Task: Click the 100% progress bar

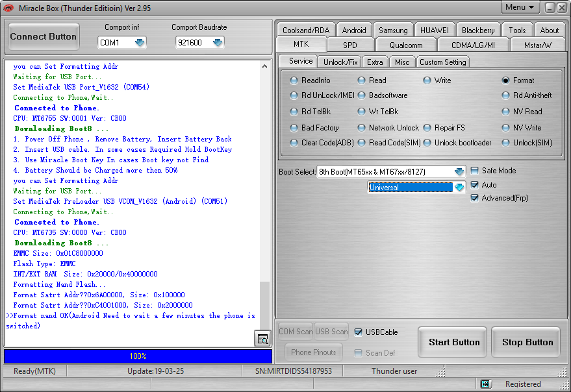Action: [138, 356]
